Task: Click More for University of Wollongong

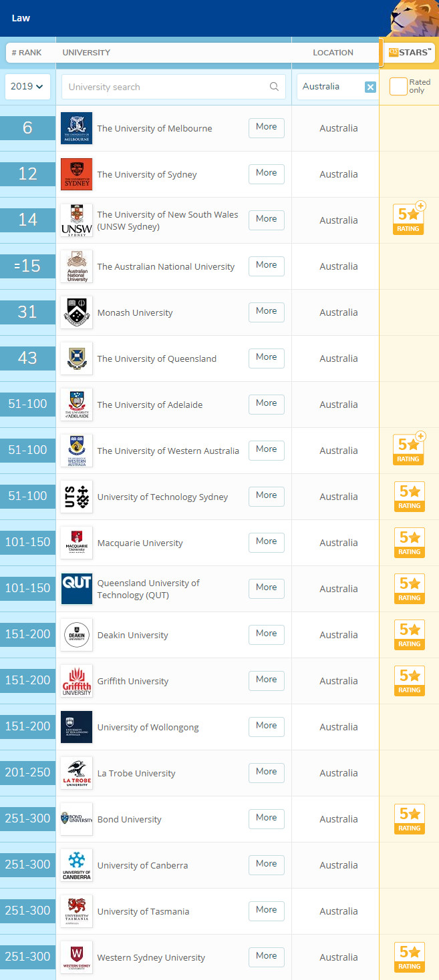Action: 267,726
